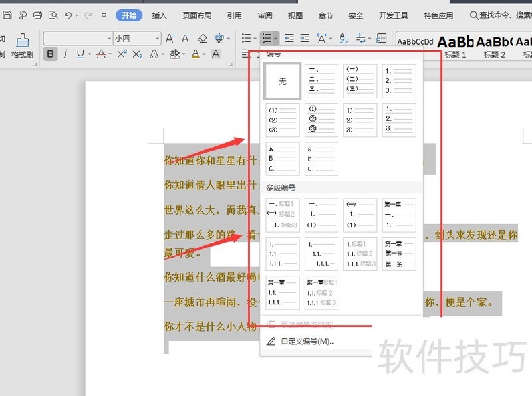The image size is (532, 396).
Task: Click the increase indent icon
Action: point(305,38)
